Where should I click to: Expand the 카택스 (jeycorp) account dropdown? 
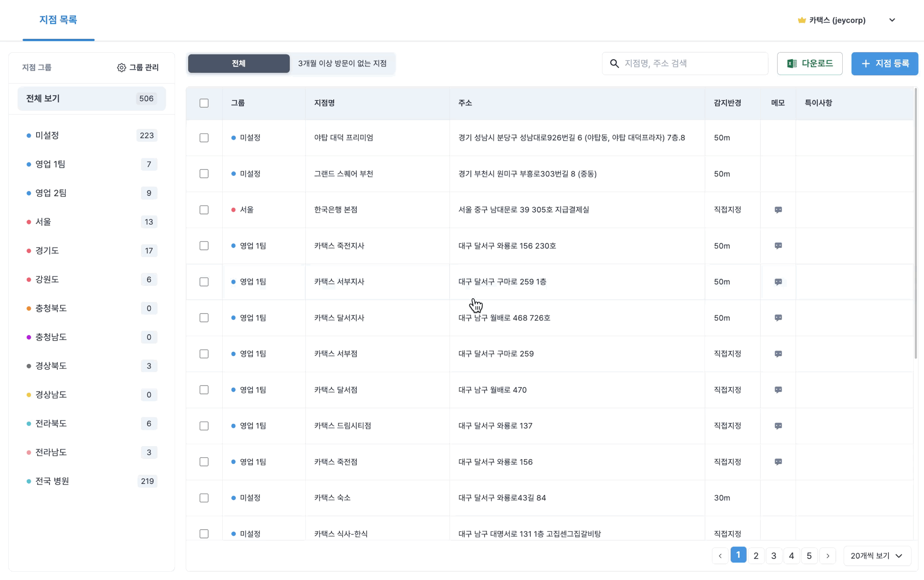pos(892,20)
